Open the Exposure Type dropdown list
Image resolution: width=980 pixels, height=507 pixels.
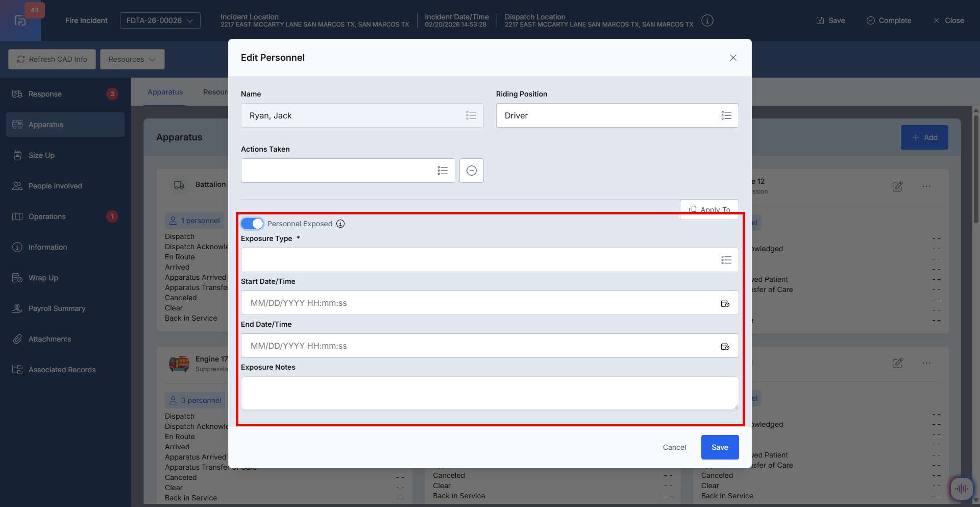pos(726,260)
